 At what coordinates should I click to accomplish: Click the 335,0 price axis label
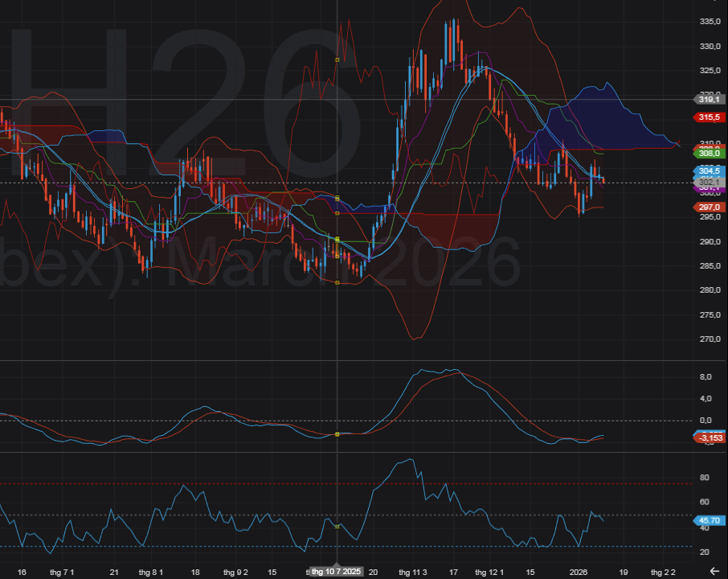click(x=709, y=22)
